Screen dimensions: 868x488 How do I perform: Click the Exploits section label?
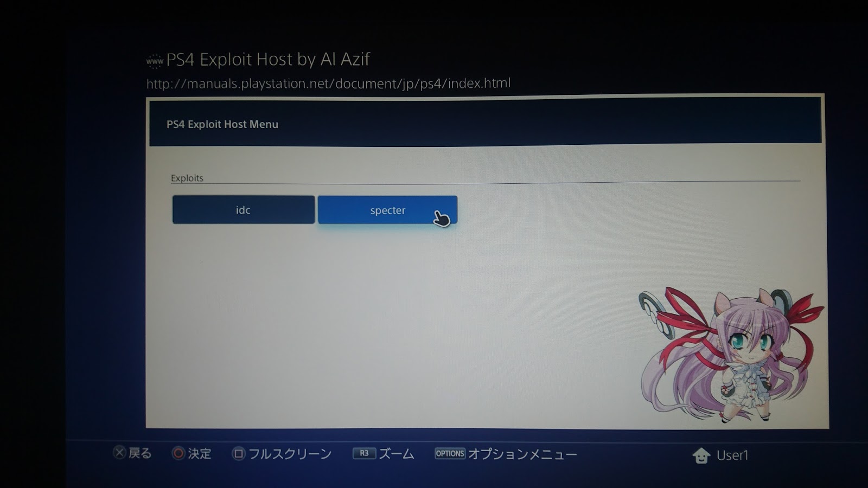click(x=186, y=178)
